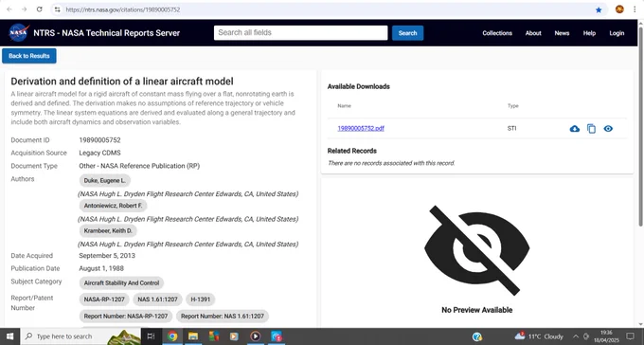Open Windows notification center
This screenshot has height=345, width=644.
click(631, 336)
